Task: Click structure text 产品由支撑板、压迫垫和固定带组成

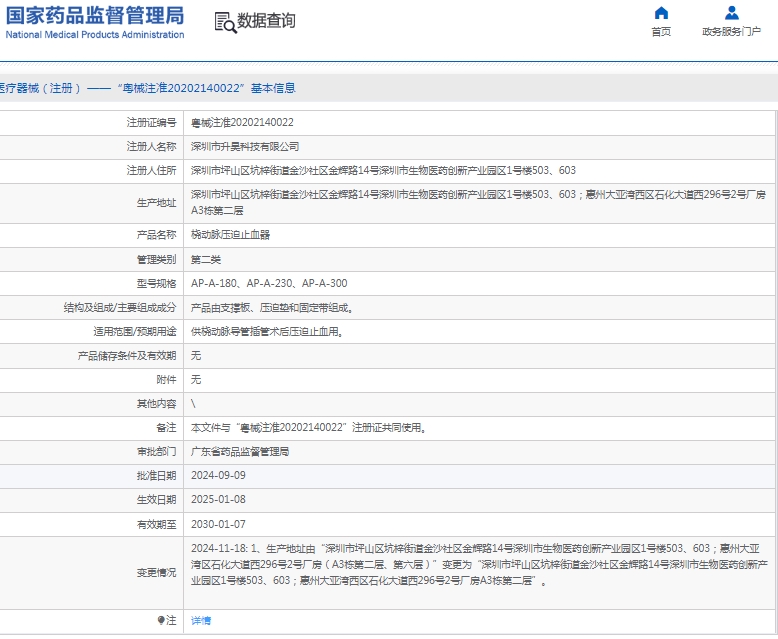Action: click(272, 308)
